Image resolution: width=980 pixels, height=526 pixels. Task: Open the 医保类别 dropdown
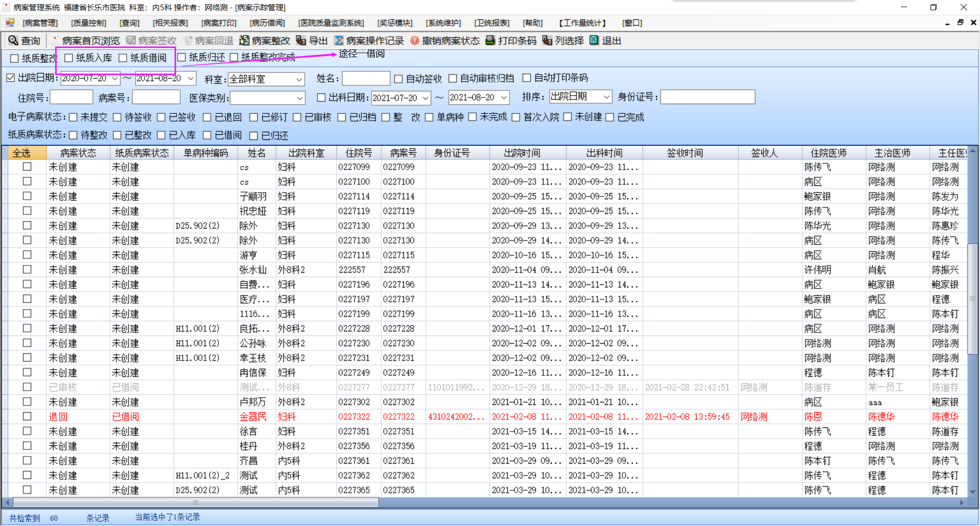coord(300,98)
